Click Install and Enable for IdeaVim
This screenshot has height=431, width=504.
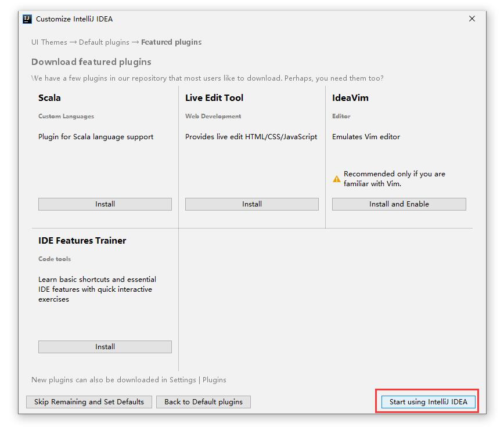pyautogui.click(x=399, y=204)
